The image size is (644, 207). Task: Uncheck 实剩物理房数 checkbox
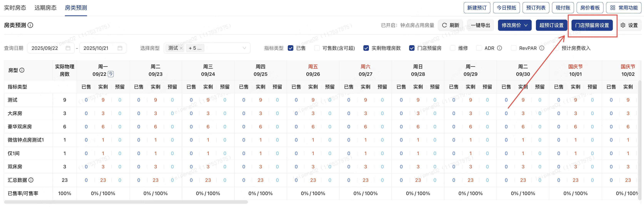tap(366, 48)
